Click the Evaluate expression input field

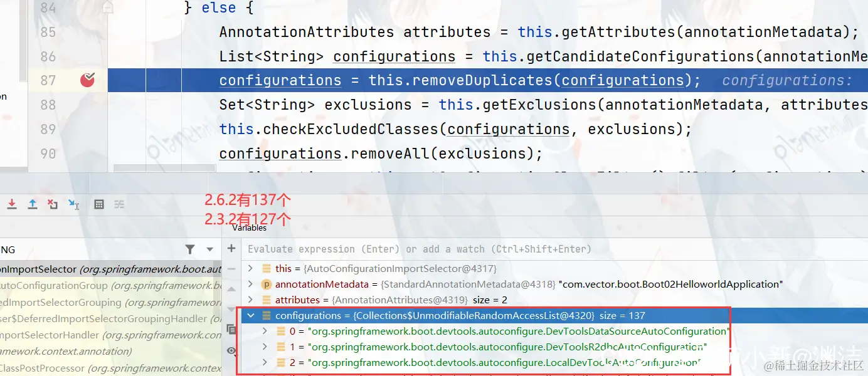[554, 249]
